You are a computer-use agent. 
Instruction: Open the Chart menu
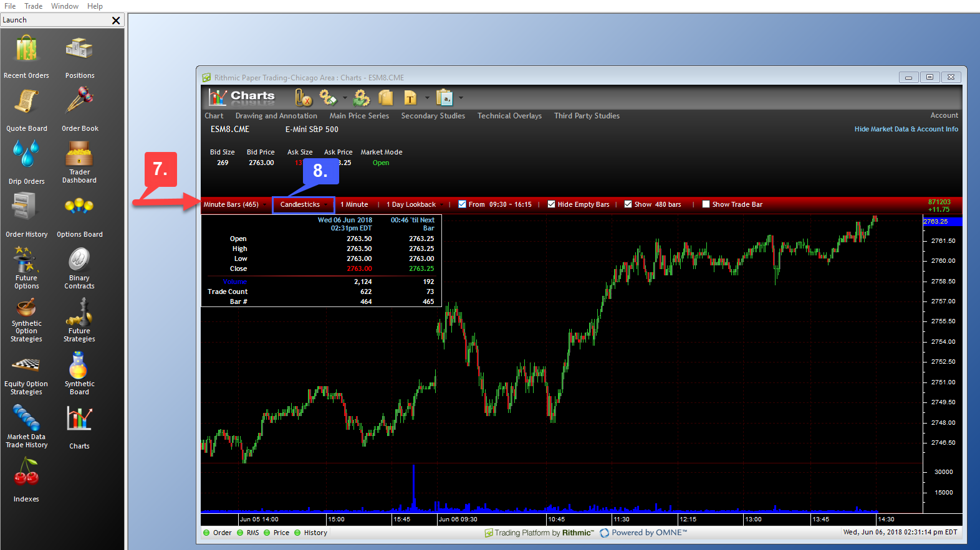(214, 116)
